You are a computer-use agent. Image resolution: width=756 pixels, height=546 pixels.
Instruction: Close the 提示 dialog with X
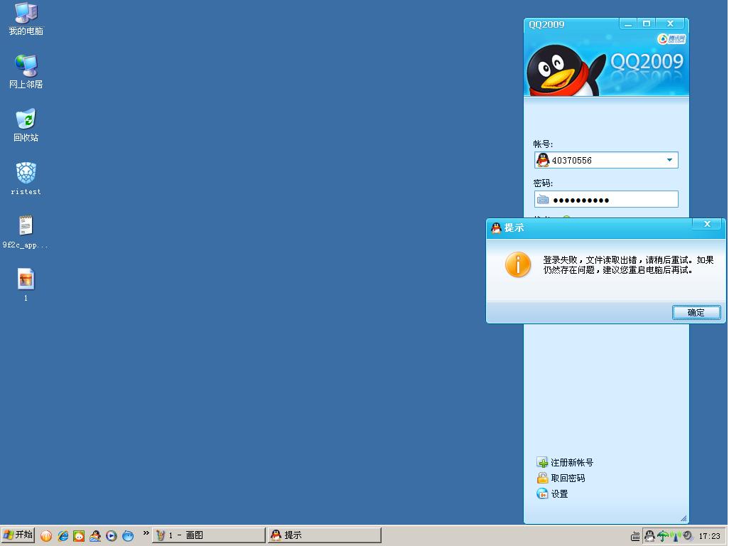[x=707, y=224]
